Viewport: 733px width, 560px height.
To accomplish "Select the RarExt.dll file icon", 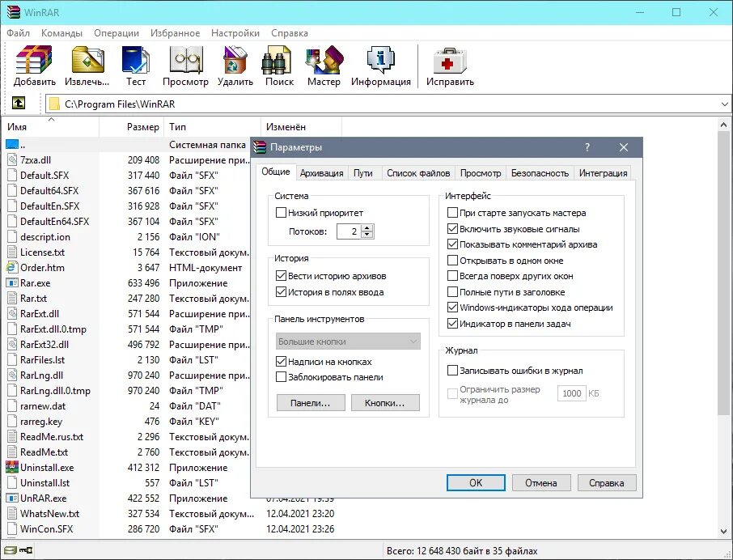I will (x=11, y=314).
